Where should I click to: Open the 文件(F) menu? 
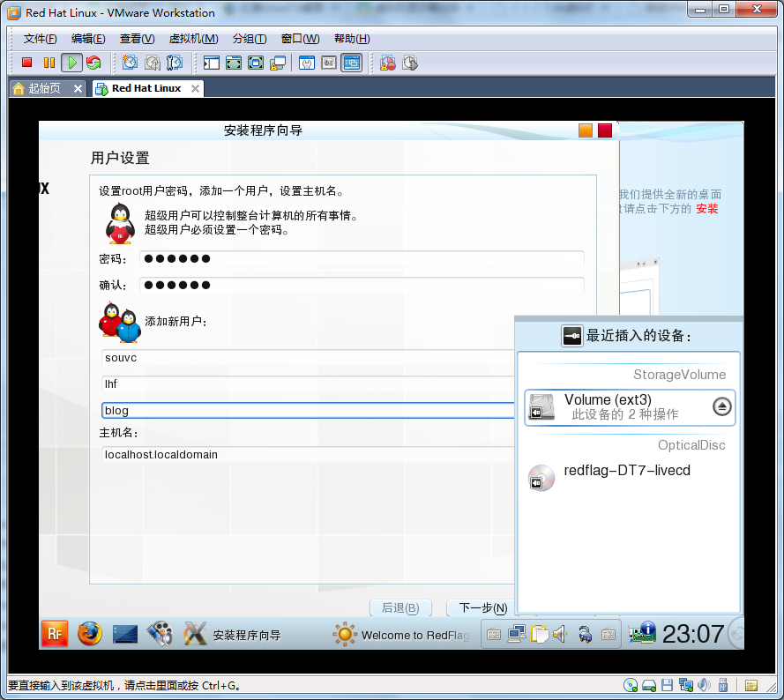click(x=40, y=39)
